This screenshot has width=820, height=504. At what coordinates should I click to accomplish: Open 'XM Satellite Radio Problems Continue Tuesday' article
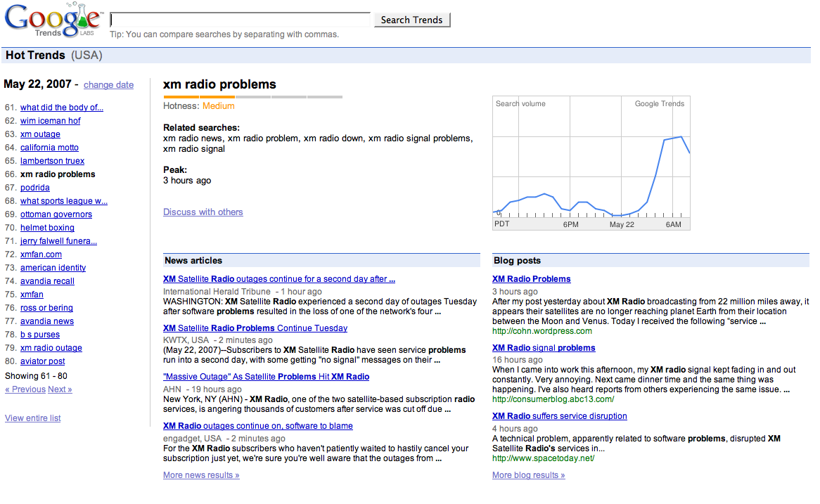tap(255, 328)
